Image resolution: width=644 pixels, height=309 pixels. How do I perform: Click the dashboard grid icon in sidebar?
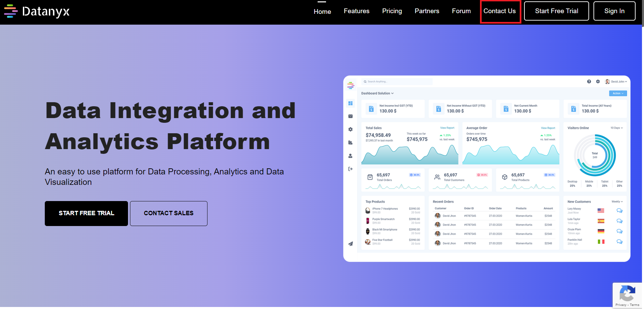coord(350,103)
